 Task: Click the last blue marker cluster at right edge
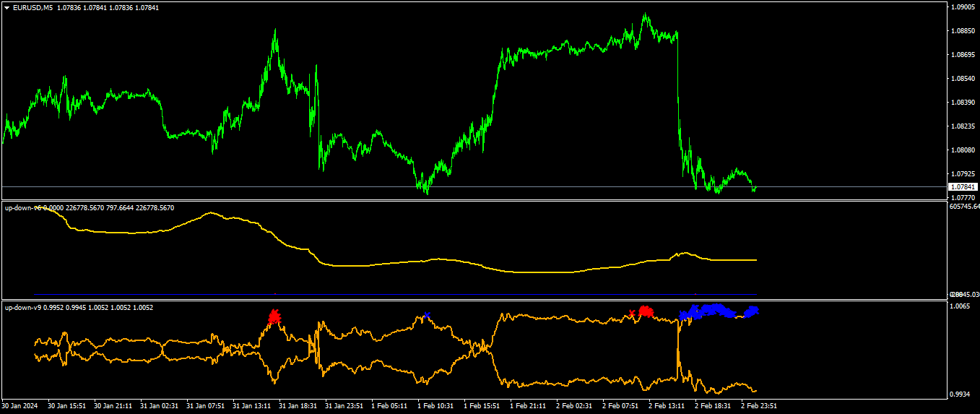[752, 311]
